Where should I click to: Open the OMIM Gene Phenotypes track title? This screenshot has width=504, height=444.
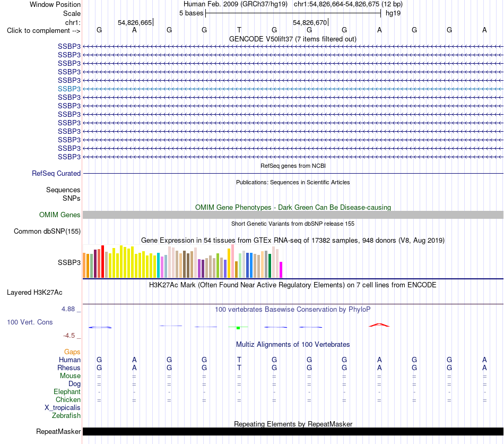(x=293, y=207)
